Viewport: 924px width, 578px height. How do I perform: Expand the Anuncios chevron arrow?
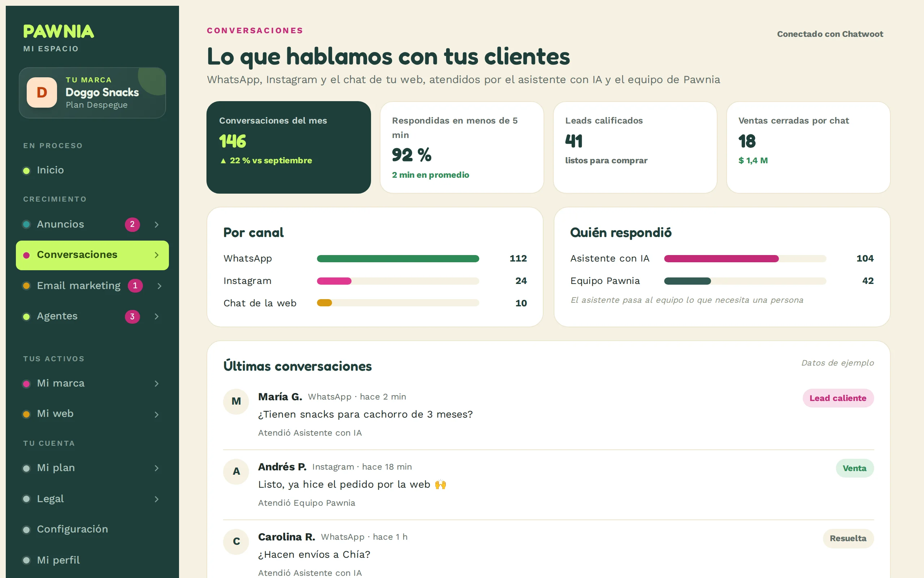point(157,224)
